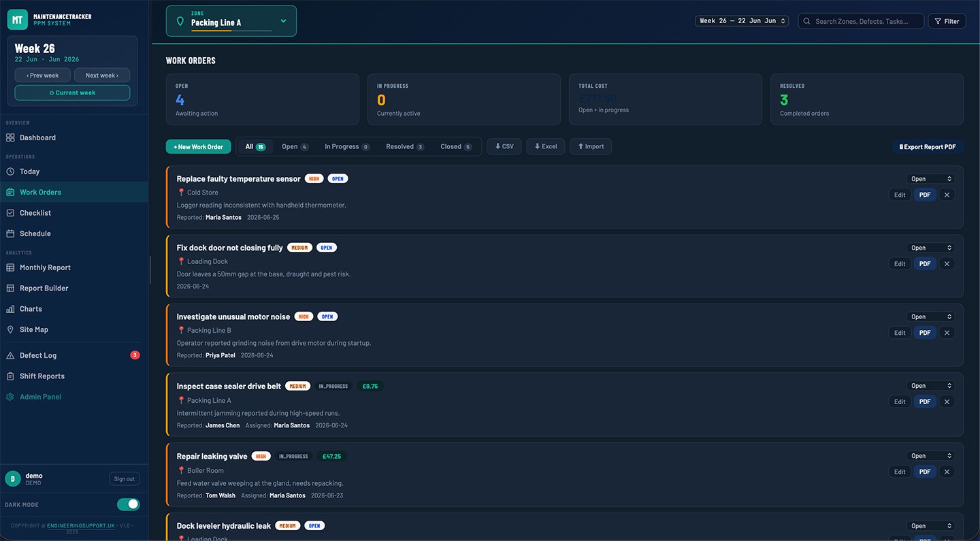Click the Filter button
980x541 pixels.
click(x=947, y=21)
